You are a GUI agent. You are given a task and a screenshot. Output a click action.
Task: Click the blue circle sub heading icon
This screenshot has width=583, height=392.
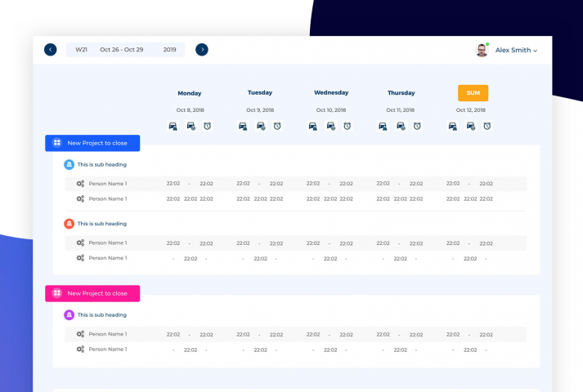pos(70,164)
